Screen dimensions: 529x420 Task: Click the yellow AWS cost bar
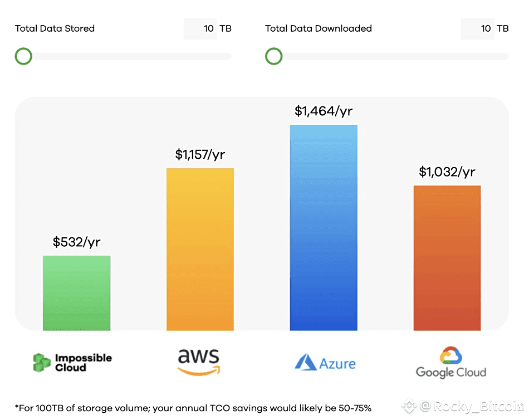(x=200, y=249)
